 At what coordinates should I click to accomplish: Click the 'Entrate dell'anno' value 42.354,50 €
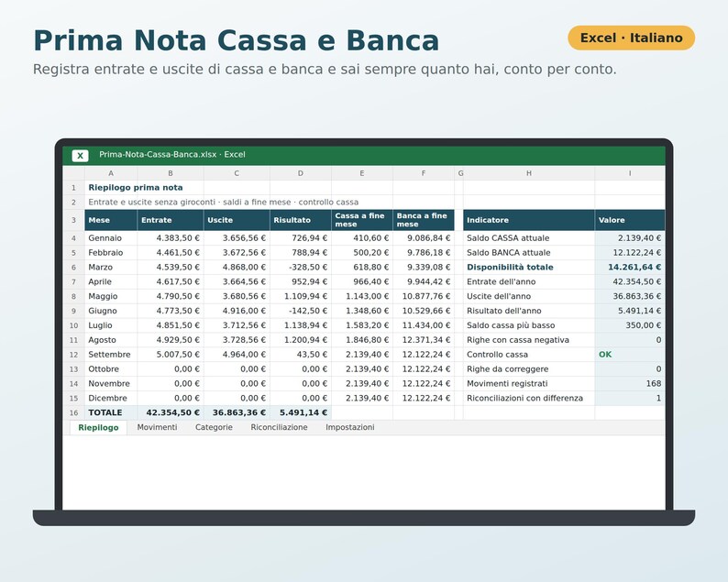(630, 281)
